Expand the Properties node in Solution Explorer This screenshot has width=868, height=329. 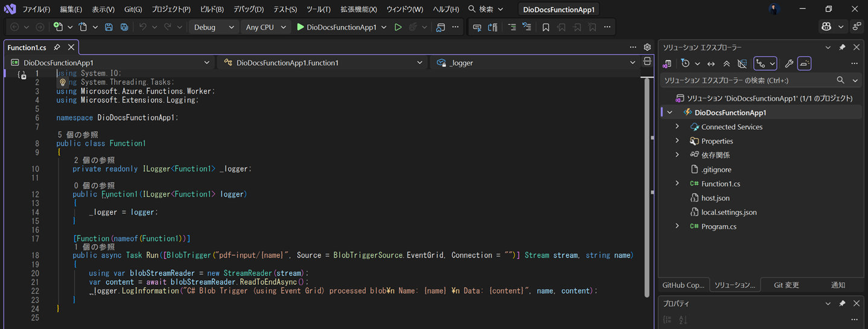tap(677, 141)
